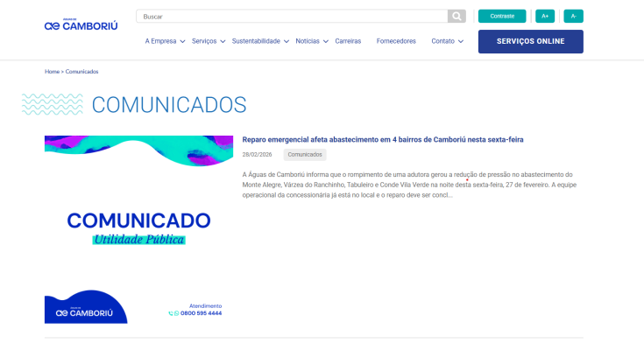This screenshot has height=350, width=644.
Task: Expand the Sustentabilidade menu
Action: [259, 41]
